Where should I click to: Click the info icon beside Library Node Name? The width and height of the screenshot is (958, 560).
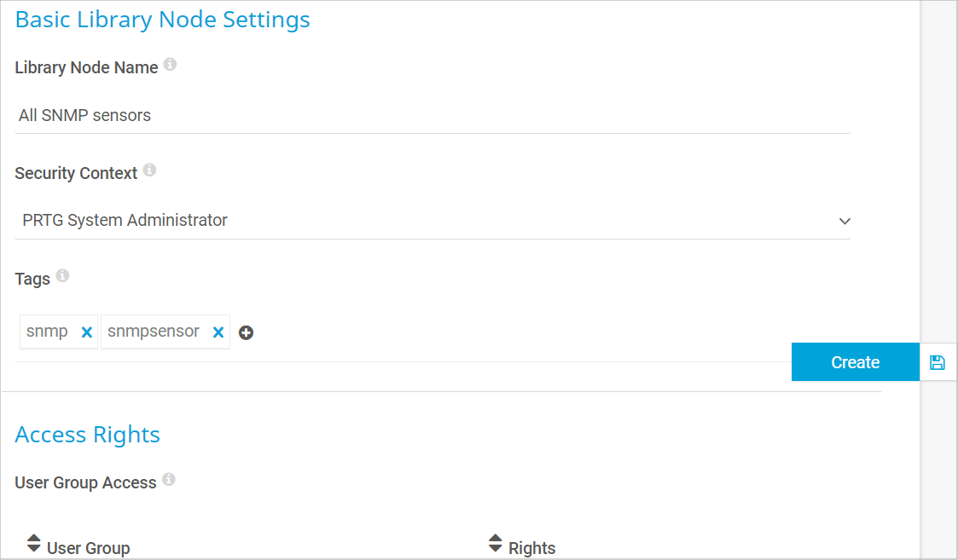point(170,65)
